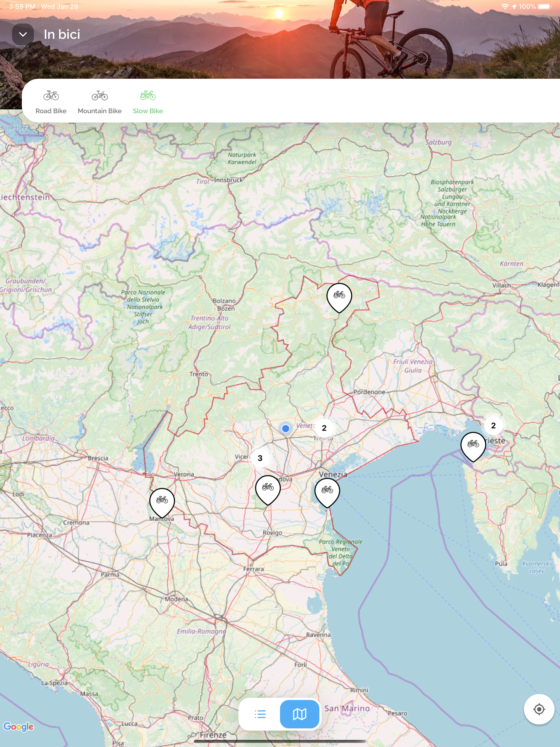Select the Road Bike category
This screenshot has height=747, width=560.
[51, 110]
